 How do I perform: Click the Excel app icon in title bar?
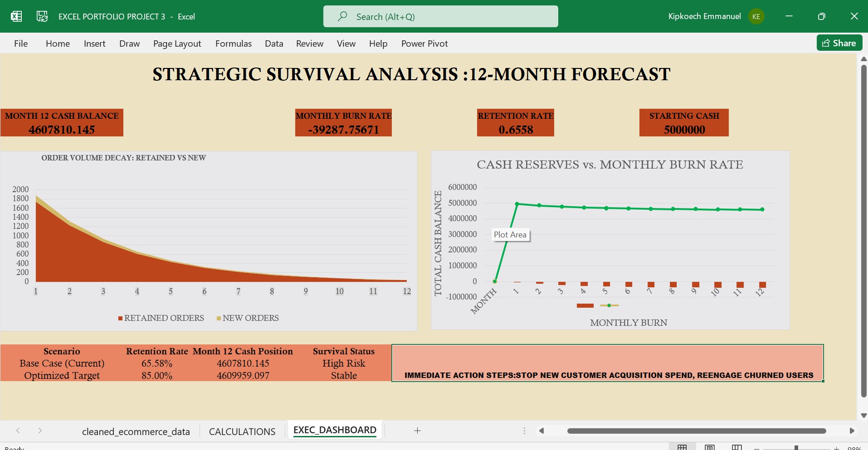(x=16, y=16)
